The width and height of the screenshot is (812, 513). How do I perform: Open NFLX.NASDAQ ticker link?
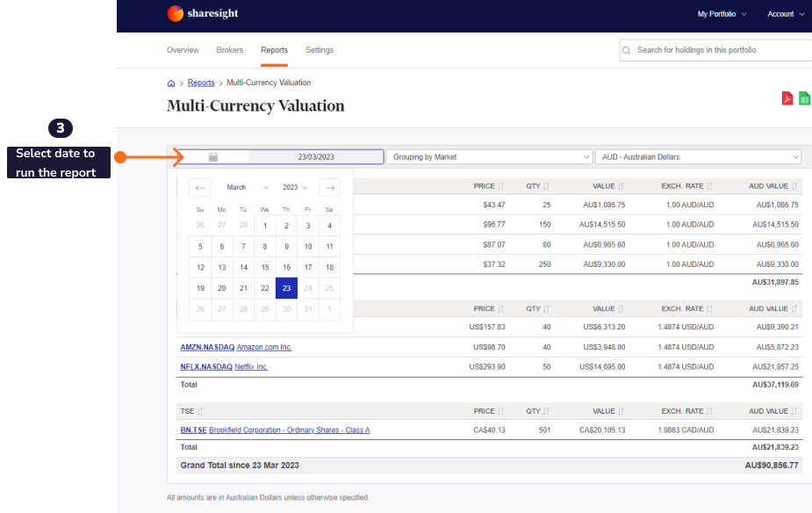click(206, 367)
